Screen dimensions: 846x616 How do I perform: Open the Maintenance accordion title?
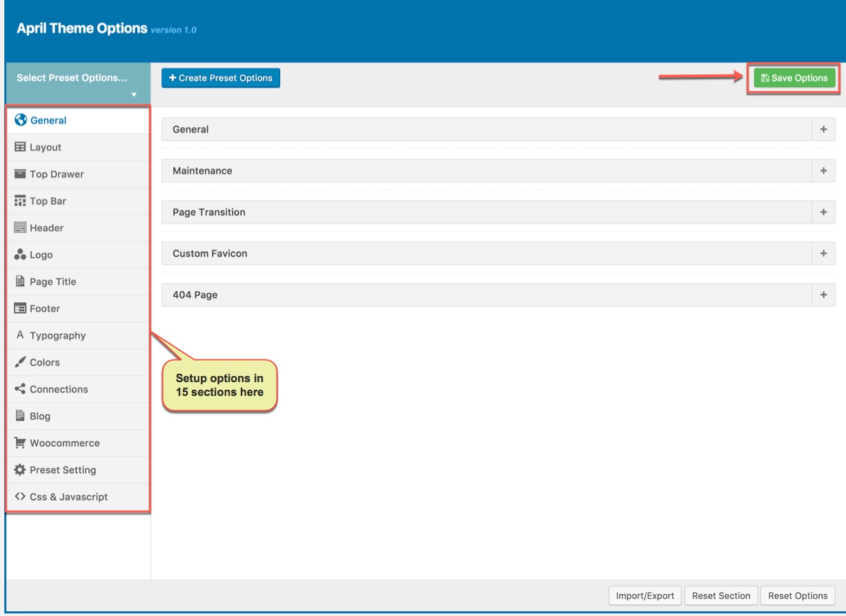pyautogui.click(x=202, y=170)
